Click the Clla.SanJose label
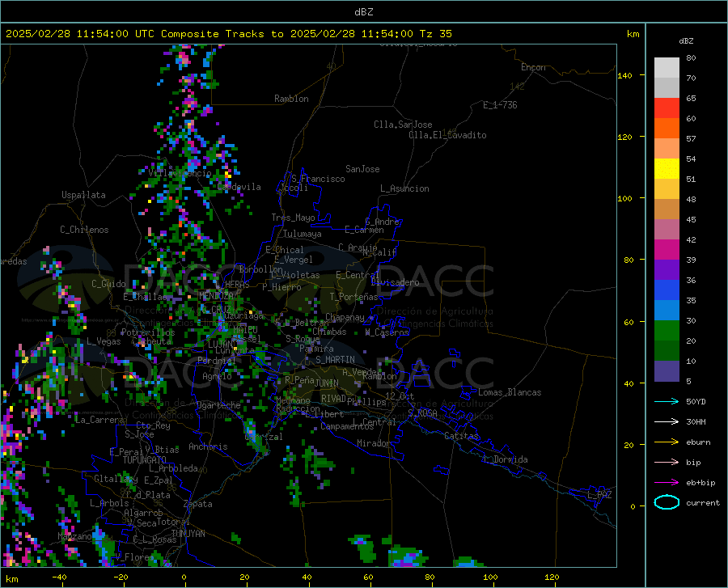Image resolution: width=728 pixels, height=588 pixels. pyautogui.click(x=403, y=125)
